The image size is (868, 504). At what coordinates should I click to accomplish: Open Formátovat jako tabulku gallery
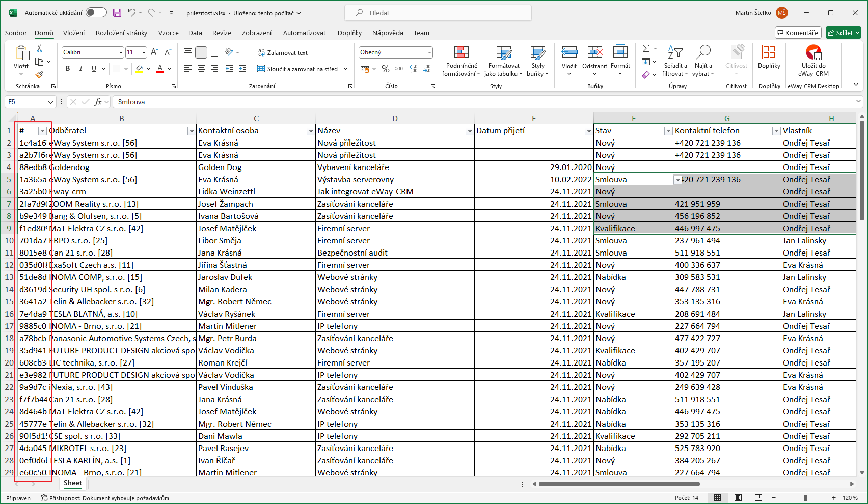pyautogui.click(x=504, y=61)
